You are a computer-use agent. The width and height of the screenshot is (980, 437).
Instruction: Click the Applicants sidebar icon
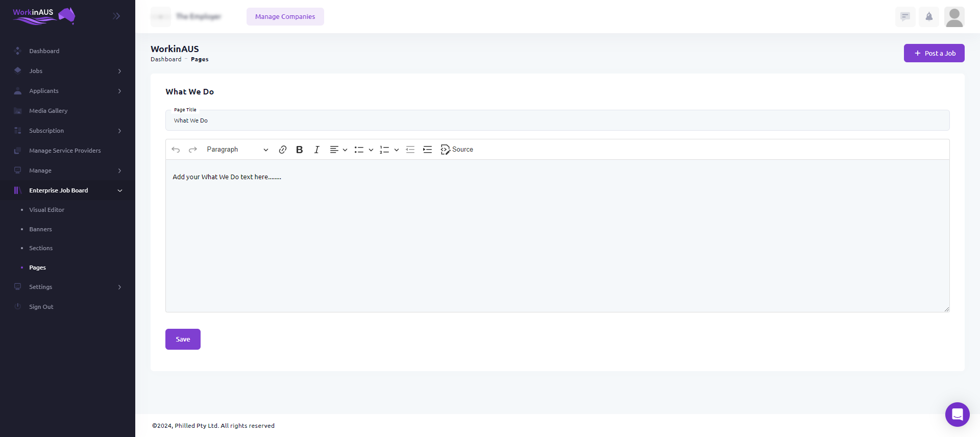click(18, 90)
